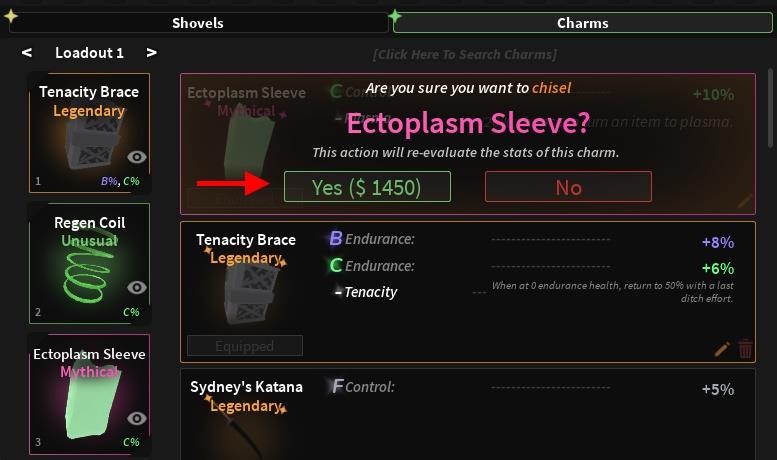Click the Equipped button under Tenacity Brace

tap(245, 346)
